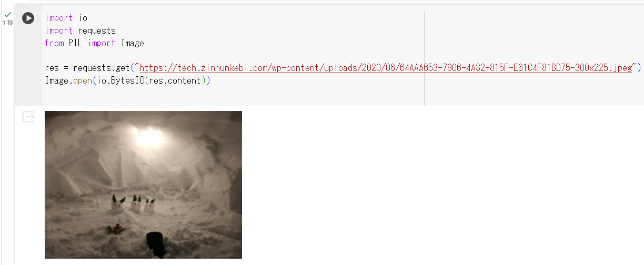Click the 'PIL' module name in code
This screenshot has width=644, height=265.
[76, 43]
